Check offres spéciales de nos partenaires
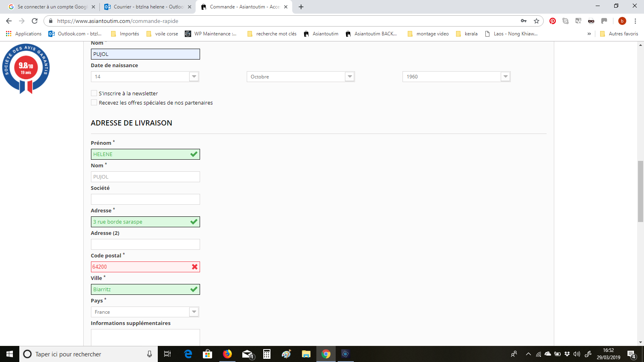 click(x=94, y=103)
